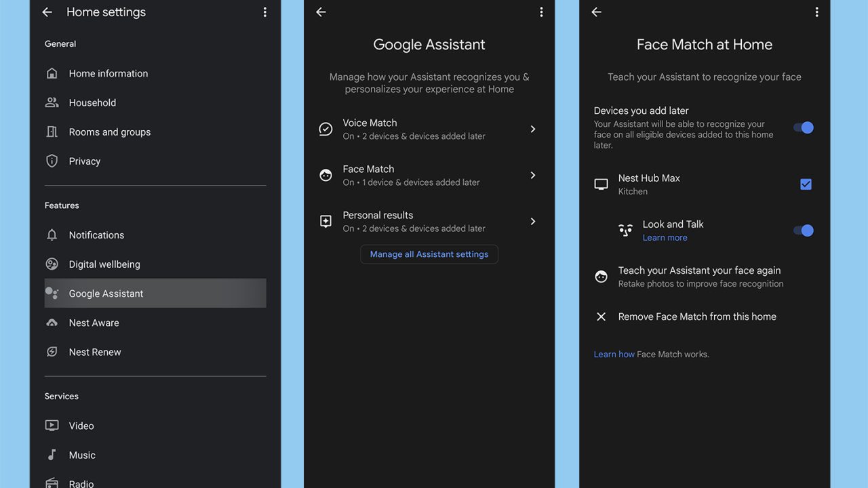Tap the Music note icon
Image resolution: width=868 pixels, height=488 pixels.
pyautogui.click(x=52, y=455)
